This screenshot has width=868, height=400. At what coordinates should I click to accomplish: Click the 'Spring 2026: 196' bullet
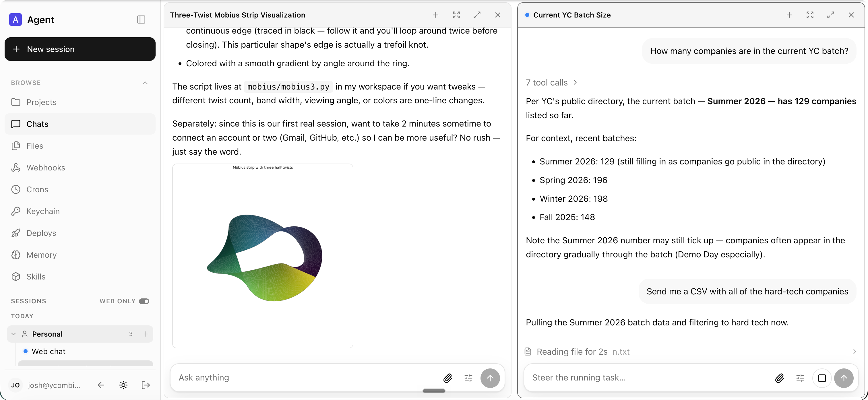click(573, 180)
